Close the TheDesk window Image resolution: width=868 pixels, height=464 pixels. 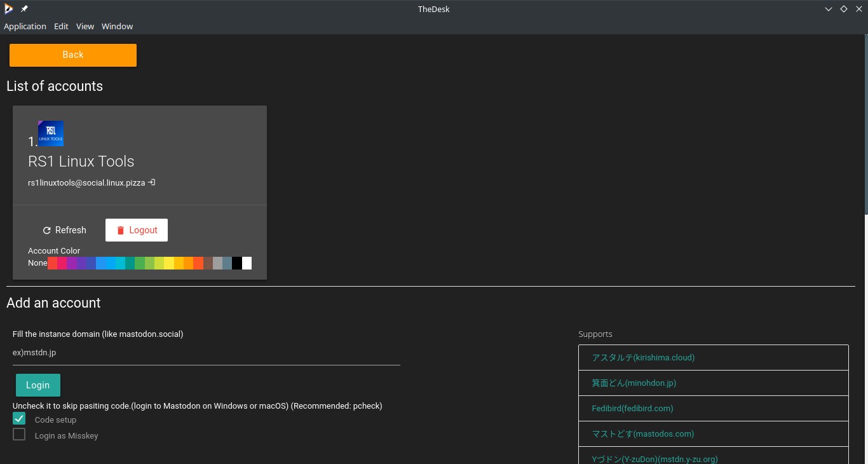pyautogui.click(x=859, y=9)
